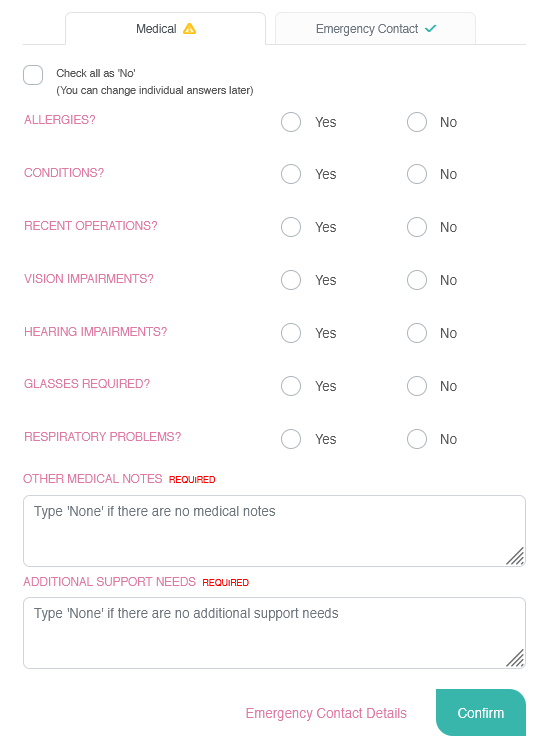Select No for Allergies
548x751 pixels.
pos(417,122)
